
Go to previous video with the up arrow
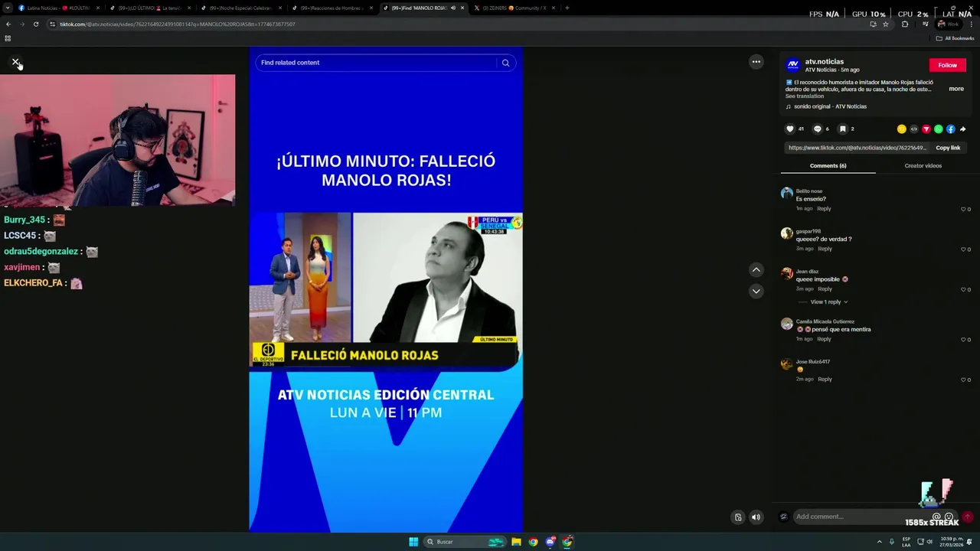pyautogui.click(x=756, y=269)
